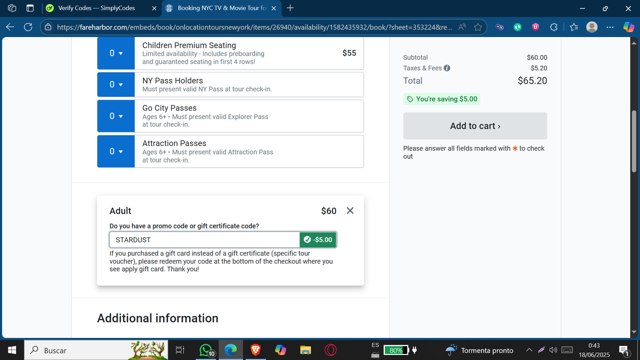The width and height of the screenshot is (640, 360).
Task: Open NY Pass Holders quantity dropdown
Action: (x=116, y=84)
